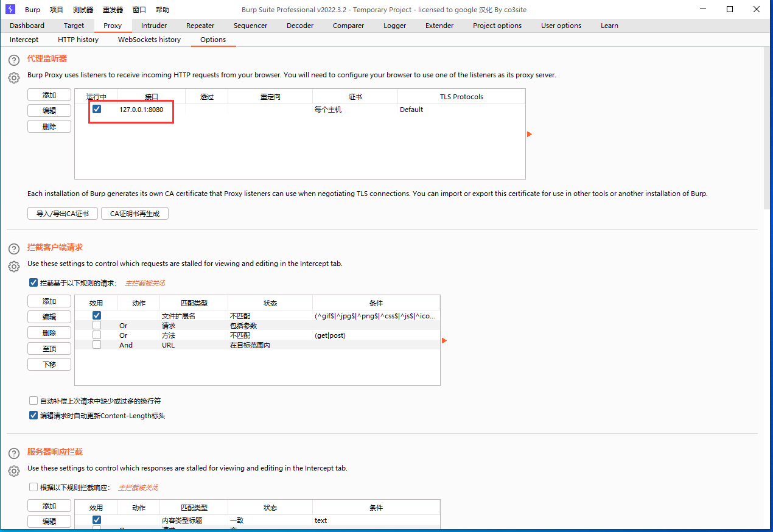Open the Learn tab

[x=609, y=26]
